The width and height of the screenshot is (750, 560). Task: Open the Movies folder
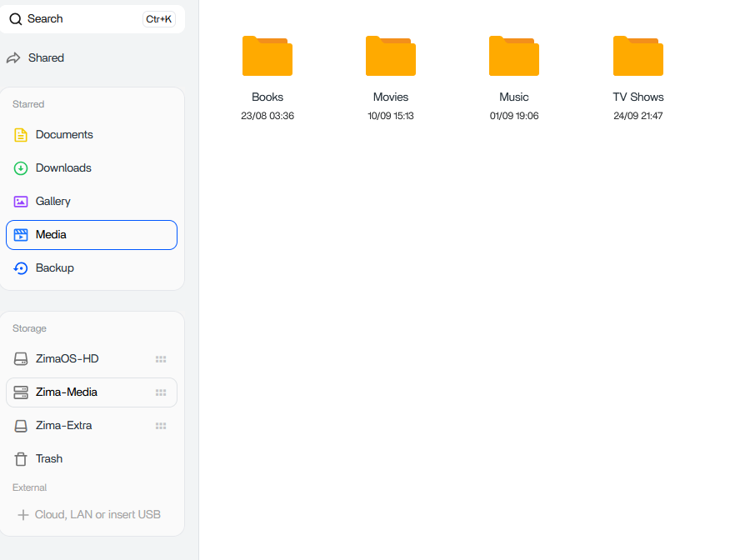pyautogui.click(x=391, y=57)
